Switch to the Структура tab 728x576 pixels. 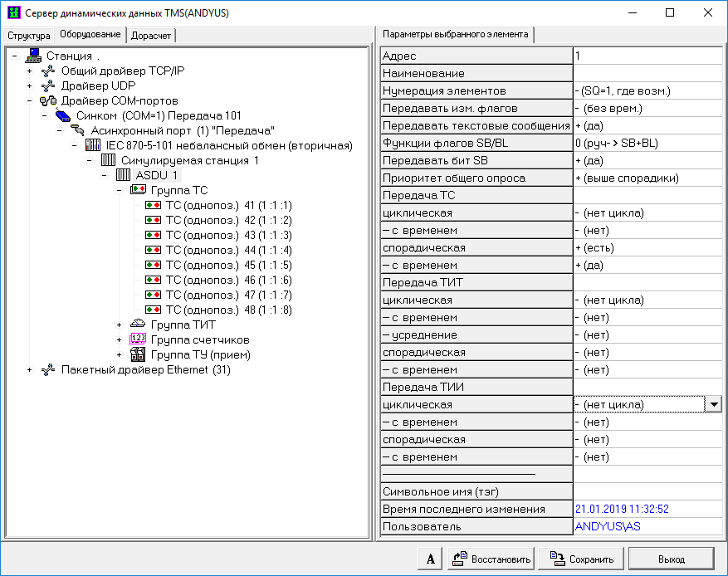[29, 36]
